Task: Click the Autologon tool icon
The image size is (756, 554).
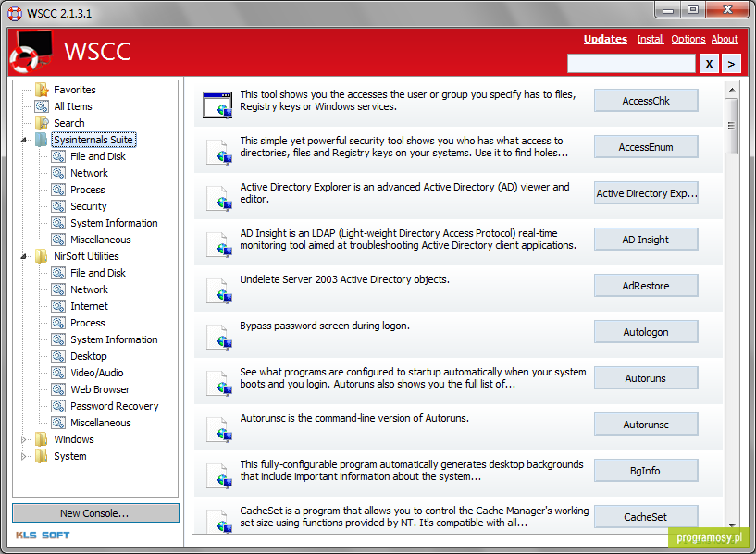Action: coord(219,336)
